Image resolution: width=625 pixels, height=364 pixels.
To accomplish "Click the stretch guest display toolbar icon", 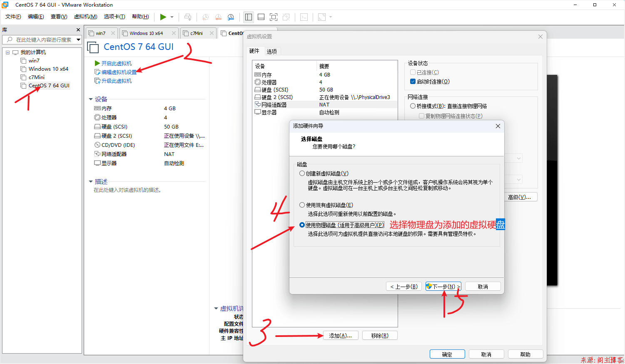I will 321,17.
